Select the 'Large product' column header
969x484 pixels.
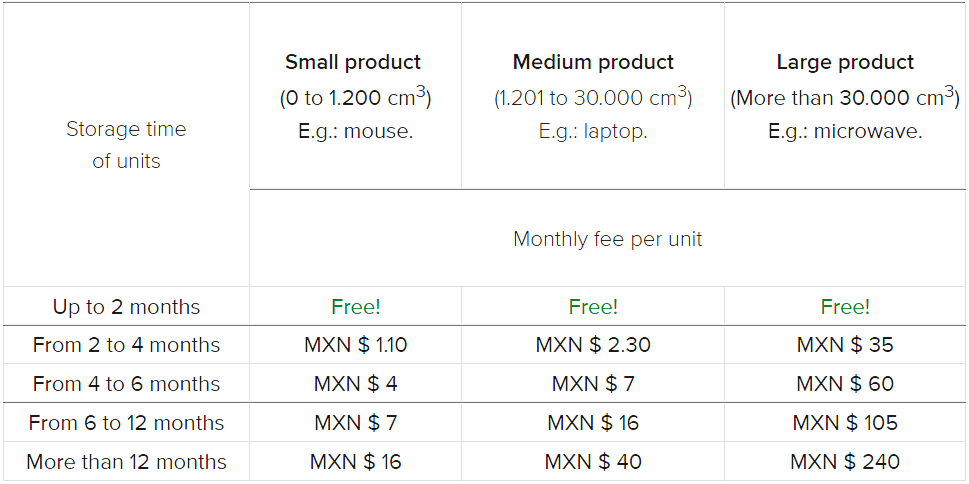[x=845, y=62]
